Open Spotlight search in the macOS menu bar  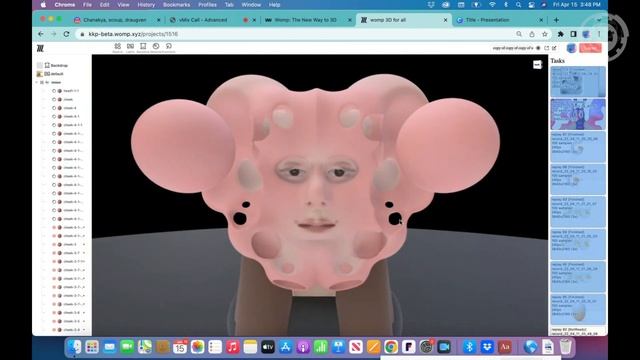518,5
